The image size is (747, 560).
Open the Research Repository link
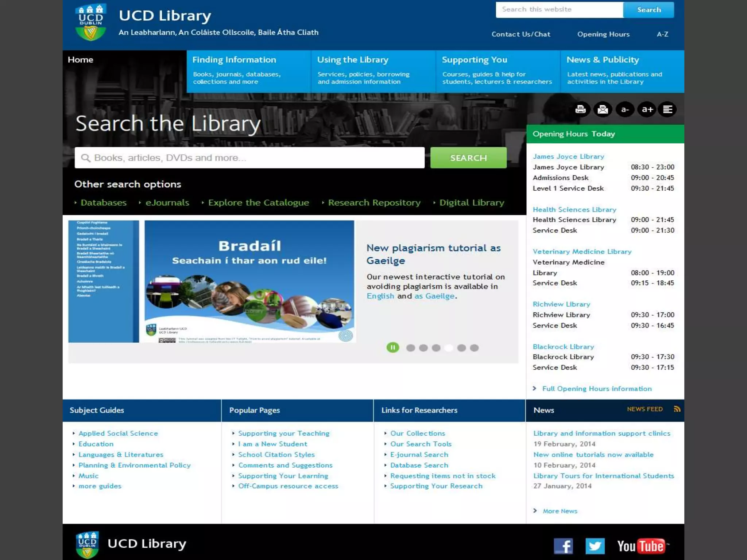point(374,203)
